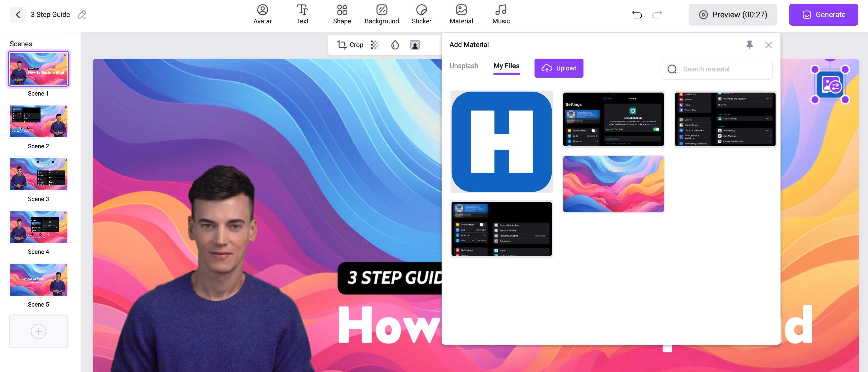Switch to the My Files tab

(506, 66)
